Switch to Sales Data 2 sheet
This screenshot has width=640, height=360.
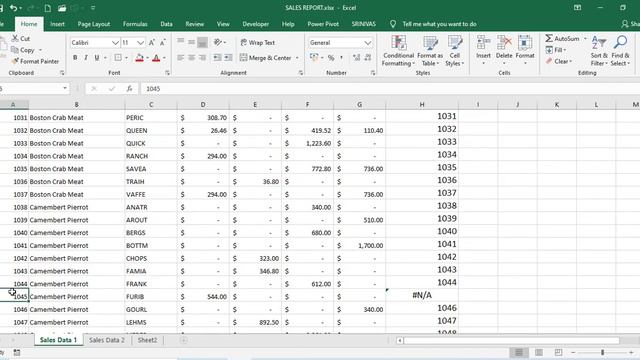107,340
